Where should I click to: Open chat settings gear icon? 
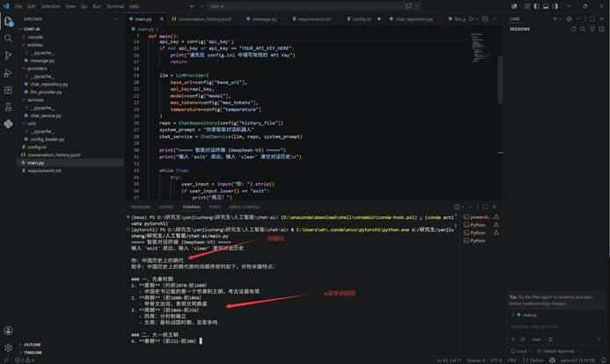pos(569,18)
